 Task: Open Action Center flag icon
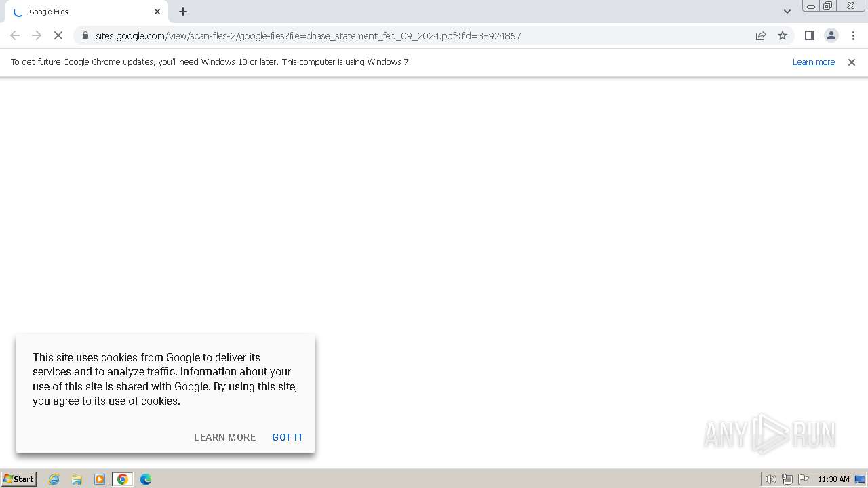click(804, 479)
